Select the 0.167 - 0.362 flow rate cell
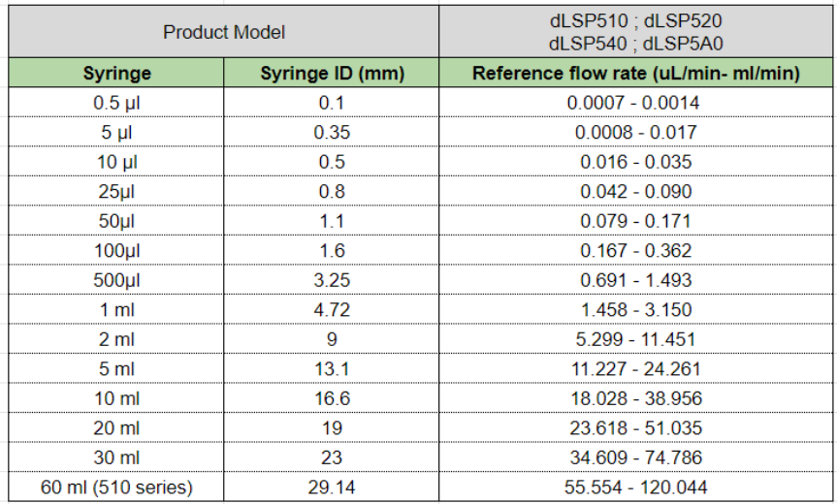The image size is (837, 504). coord(635,250)
